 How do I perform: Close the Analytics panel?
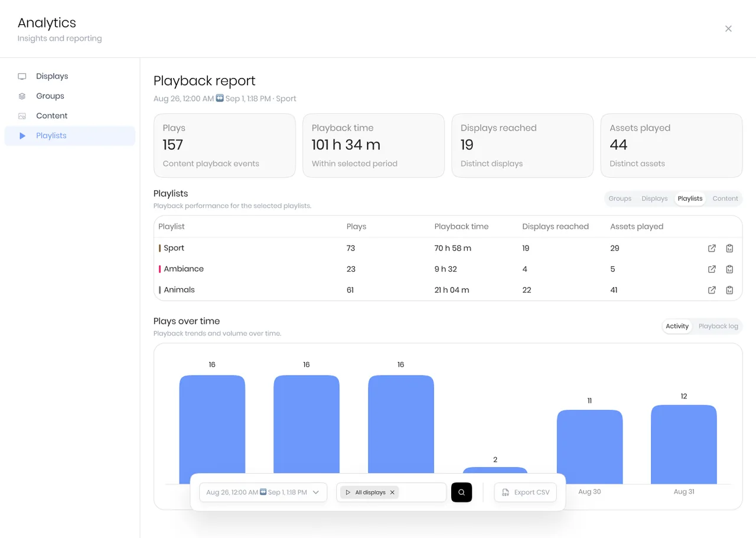tap(728, 28)
